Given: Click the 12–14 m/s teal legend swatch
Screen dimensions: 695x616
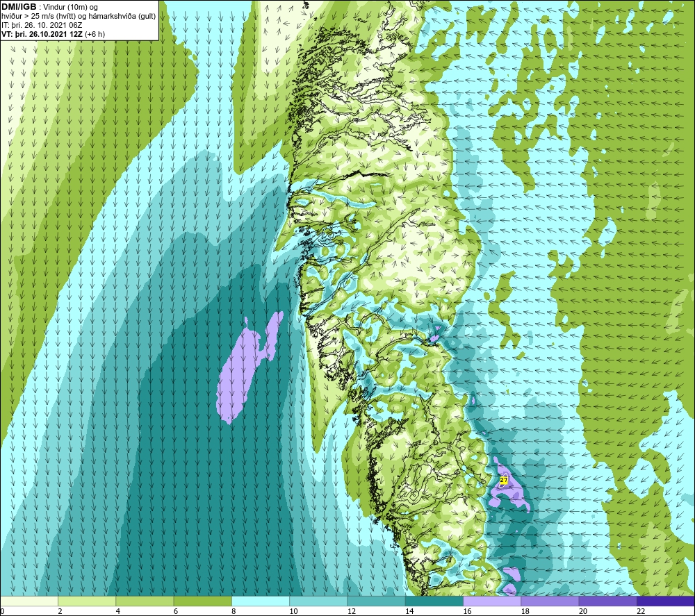Looking at the screenshot, I should [x=376, y=601].
